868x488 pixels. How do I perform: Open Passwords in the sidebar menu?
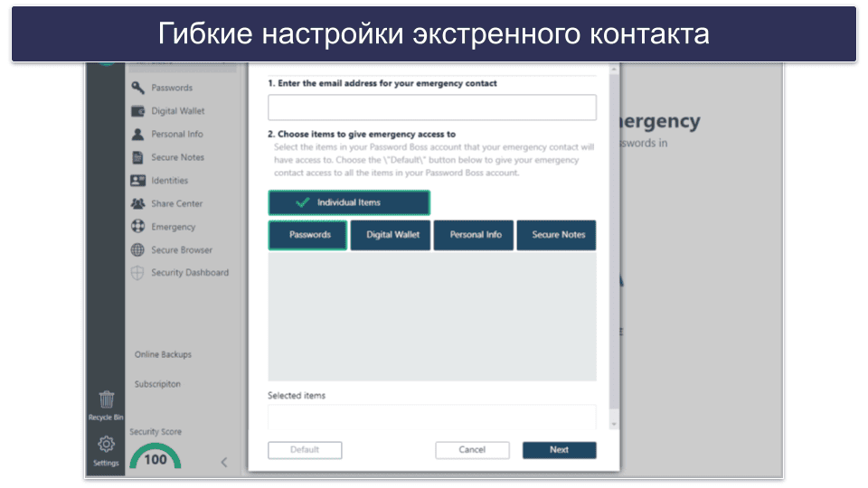(x=172, y=88)
